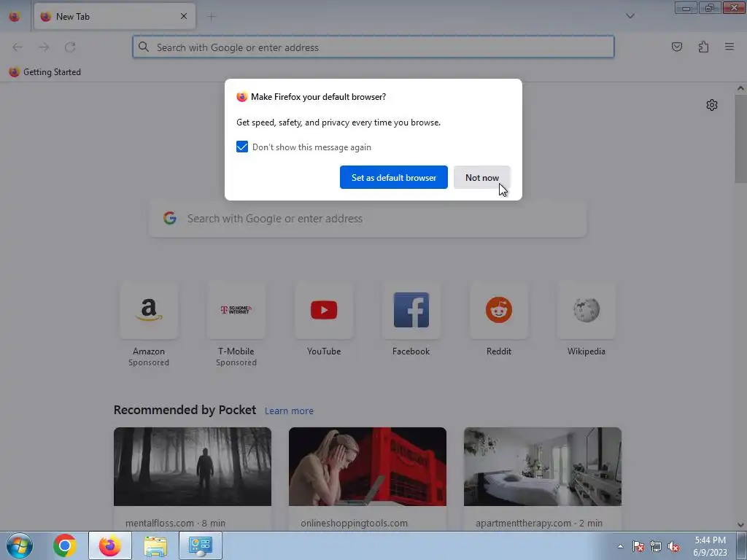Image resolution: width=747 pixels, height=560 pixels.
Task: Click the muted volume tray icon
Action: pos(673,546)
